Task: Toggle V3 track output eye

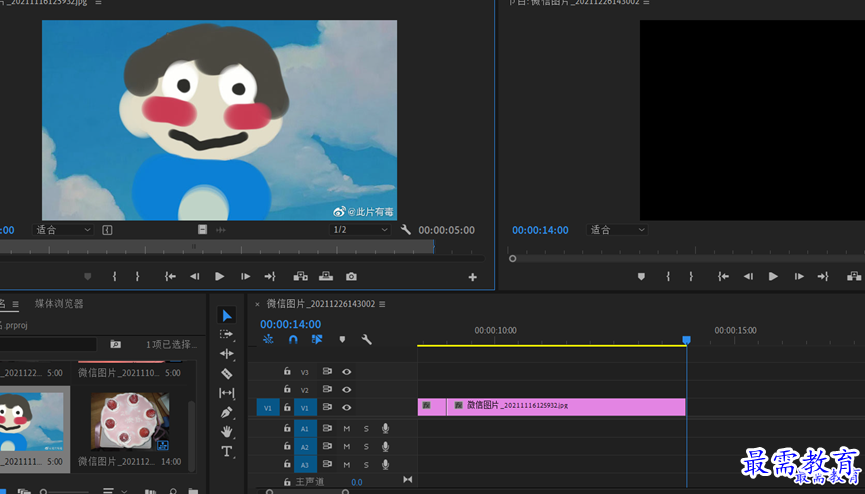Action: pyautogui.click(x=346, y=372)
